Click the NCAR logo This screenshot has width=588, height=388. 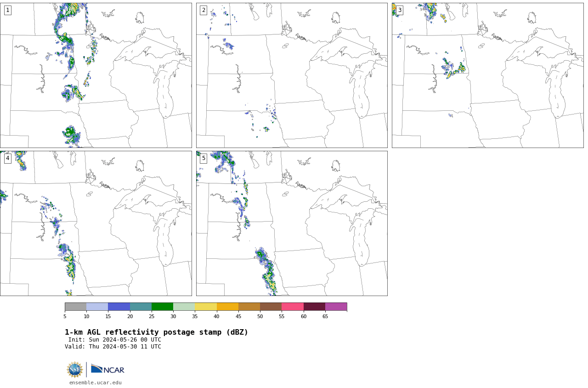pos(107,369)
